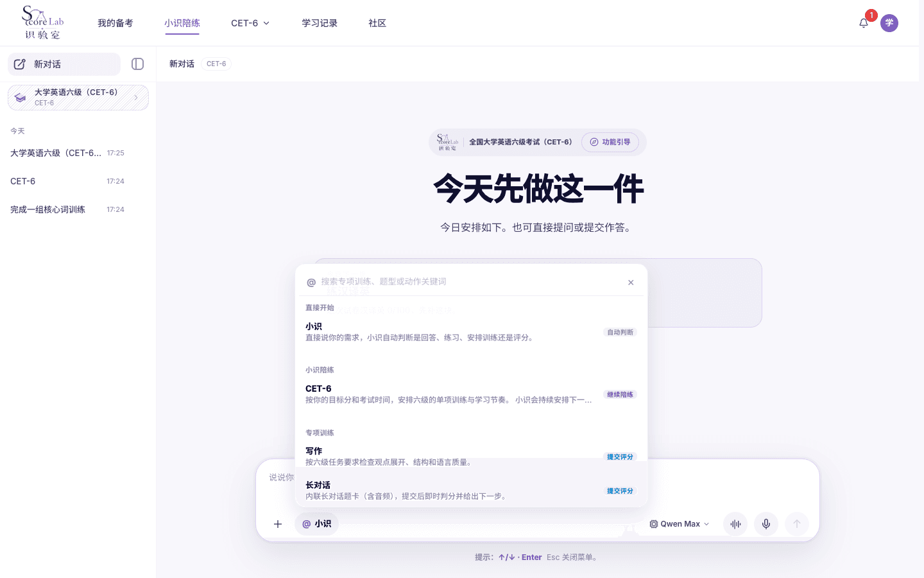Expand the CET-6 header dropdown
Image resolution: width=924 pixels, height=578 pixels.
(250, 23)
